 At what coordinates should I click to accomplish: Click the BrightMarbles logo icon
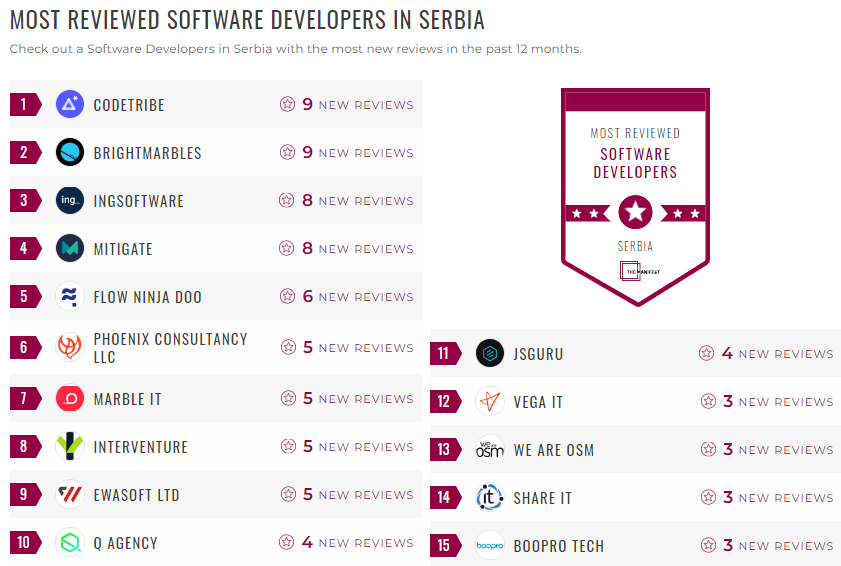tap(70, 152)
